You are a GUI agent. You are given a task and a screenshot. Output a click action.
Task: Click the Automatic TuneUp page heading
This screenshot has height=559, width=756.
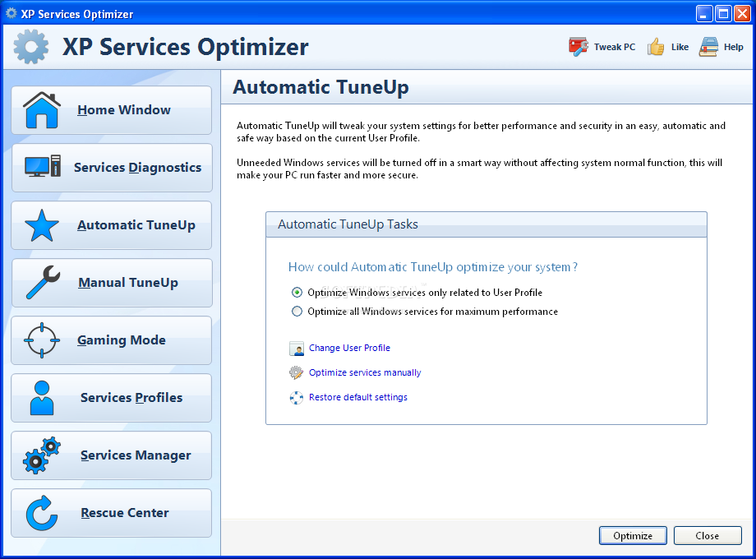pyautogui.click(x=320, y=87)
